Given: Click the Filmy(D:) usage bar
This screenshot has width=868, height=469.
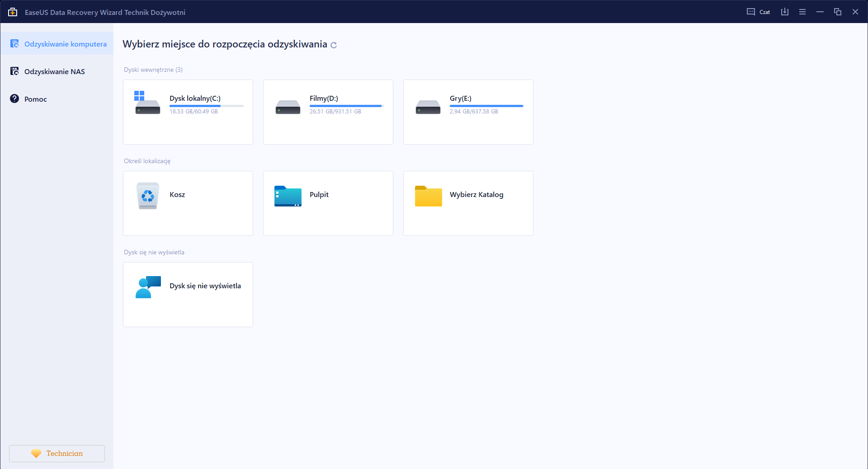Looking at the screenshot, I should click(x=347, y=106).
